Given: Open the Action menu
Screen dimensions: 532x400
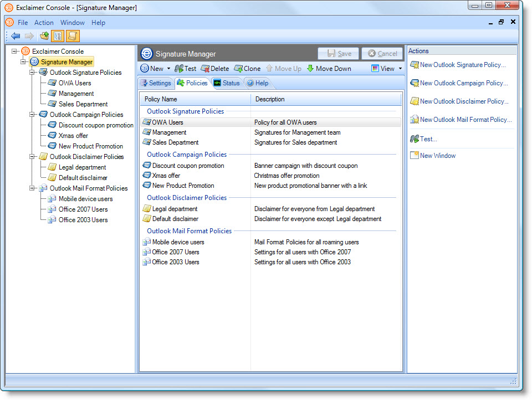Looking at the screenshot, I should tap(44, 23).
